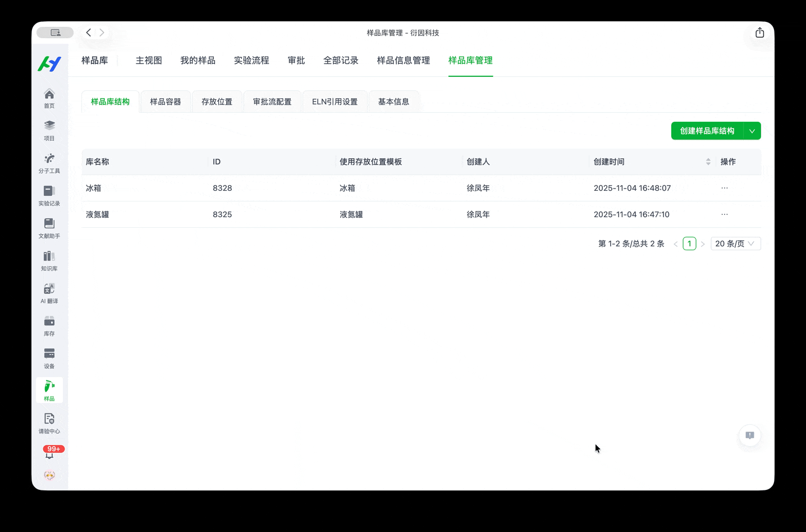This screenshot has height=532, width=806.
Task: Open the ⋯ actions menu for 冰箱 row
Action: [x=725, y=188]
